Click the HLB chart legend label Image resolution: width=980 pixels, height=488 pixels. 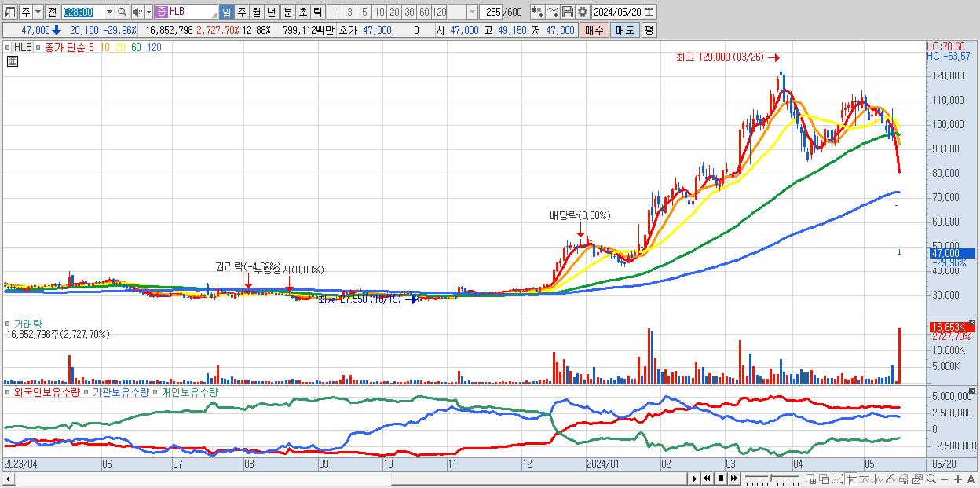tap(22, 47)
